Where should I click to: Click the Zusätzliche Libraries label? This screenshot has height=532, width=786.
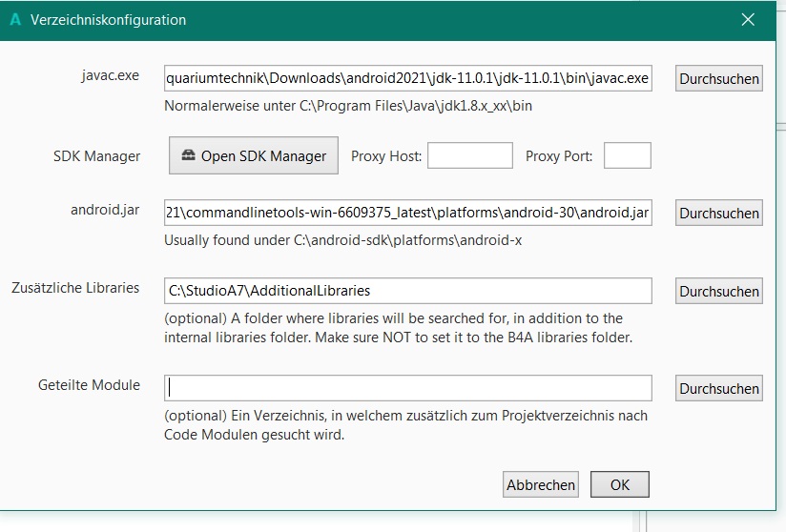pyautogui.click(x=75, y=288)
